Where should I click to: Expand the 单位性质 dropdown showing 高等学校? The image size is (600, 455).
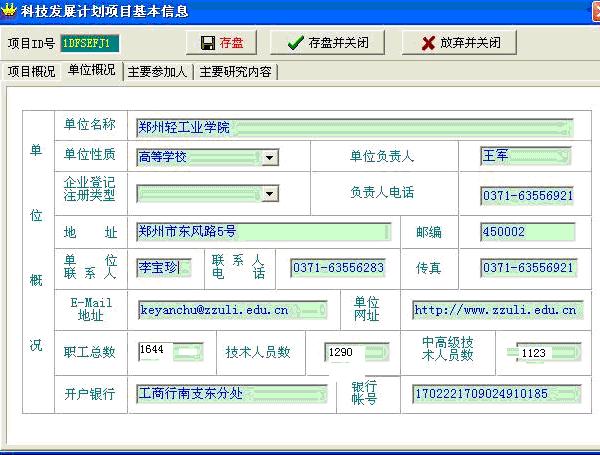click(268, 158)
